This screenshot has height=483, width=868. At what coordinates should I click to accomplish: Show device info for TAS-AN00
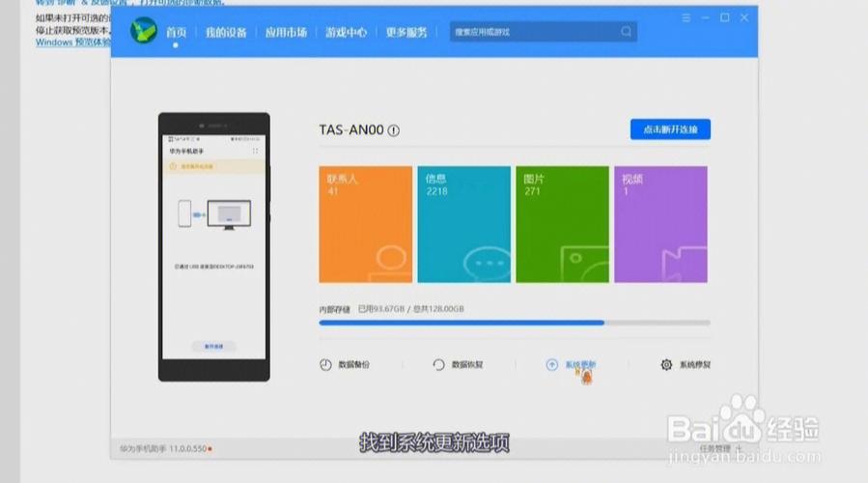pyautogui.click(x=394, y=130)
